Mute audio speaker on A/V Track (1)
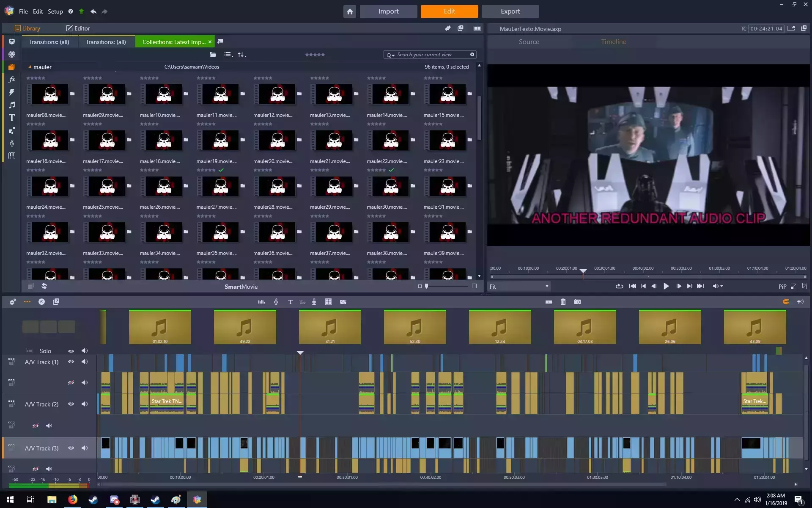Screen dimensions: 812x508 (x=85, y=362)
